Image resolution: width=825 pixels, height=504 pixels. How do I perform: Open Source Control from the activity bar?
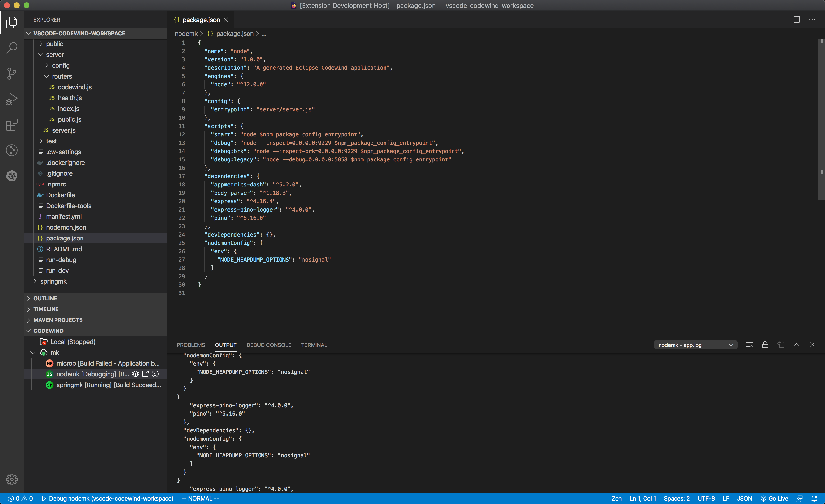[12, 73]
